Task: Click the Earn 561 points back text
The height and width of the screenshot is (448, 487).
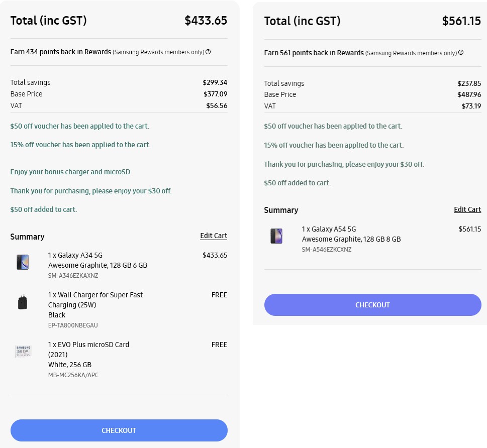Action: tap(314, 53)
